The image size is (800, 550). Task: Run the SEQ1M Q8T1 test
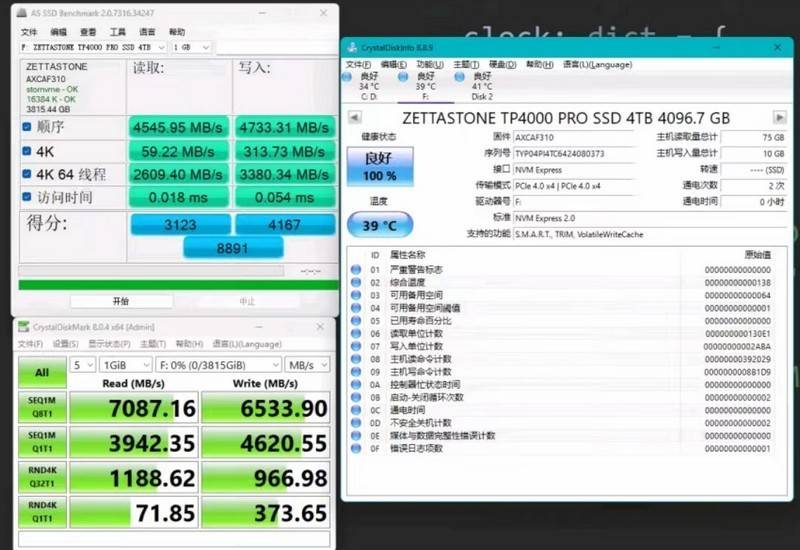pyautogui.click(x=42, y=407)
